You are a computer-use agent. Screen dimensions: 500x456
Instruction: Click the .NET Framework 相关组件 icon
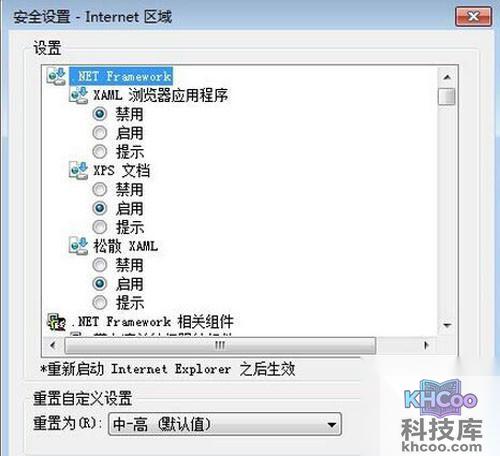point(56,322)
